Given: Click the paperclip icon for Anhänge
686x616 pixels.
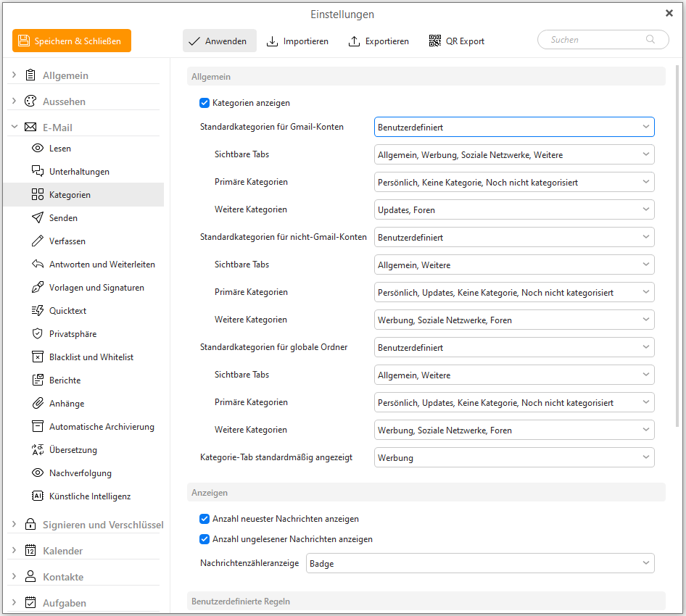Looking at the screenshot, I should coord(38,403).
